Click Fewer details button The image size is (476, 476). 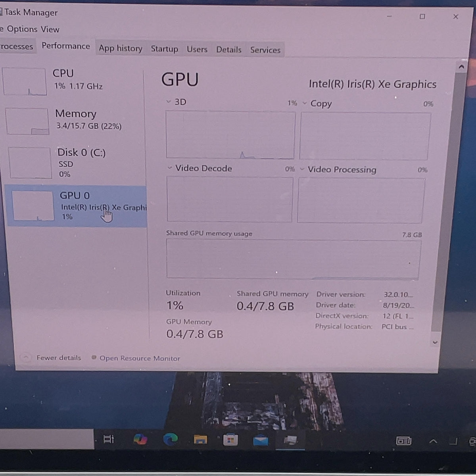coord(51,357)
